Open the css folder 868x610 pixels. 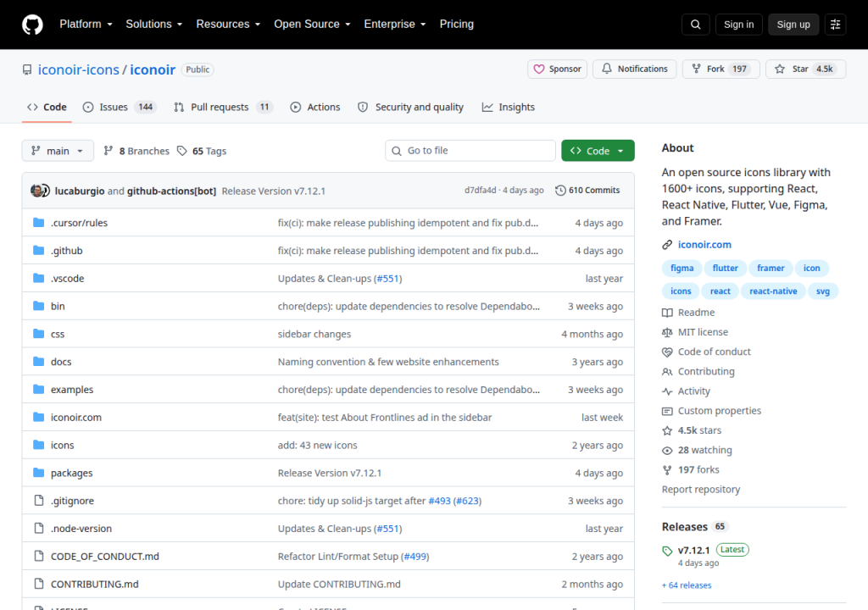pyautogui.click(x=58, y=335)
